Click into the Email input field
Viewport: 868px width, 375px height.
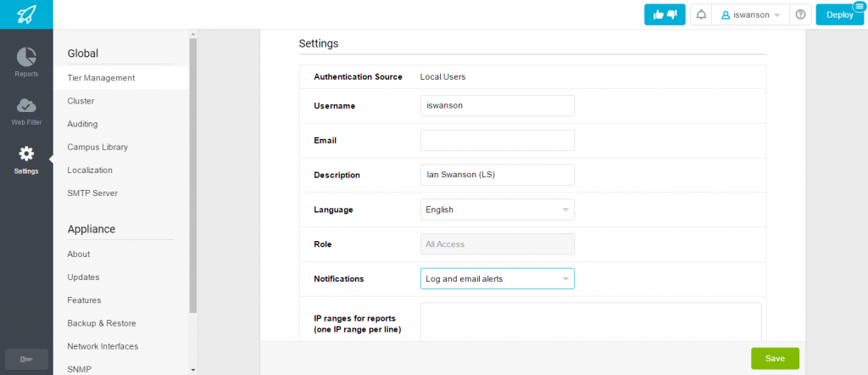(497, 140)
